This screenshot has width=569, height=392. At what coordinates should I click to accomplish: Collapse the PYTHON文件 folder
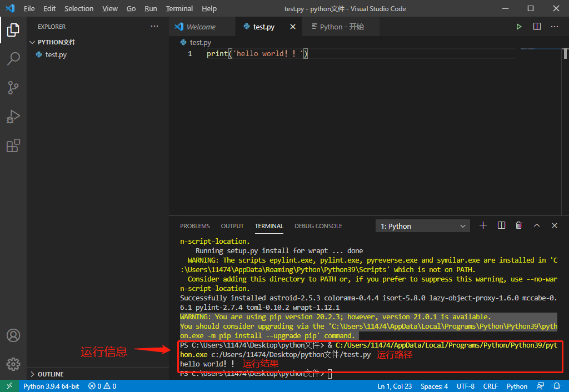click(x=32, y=42)
